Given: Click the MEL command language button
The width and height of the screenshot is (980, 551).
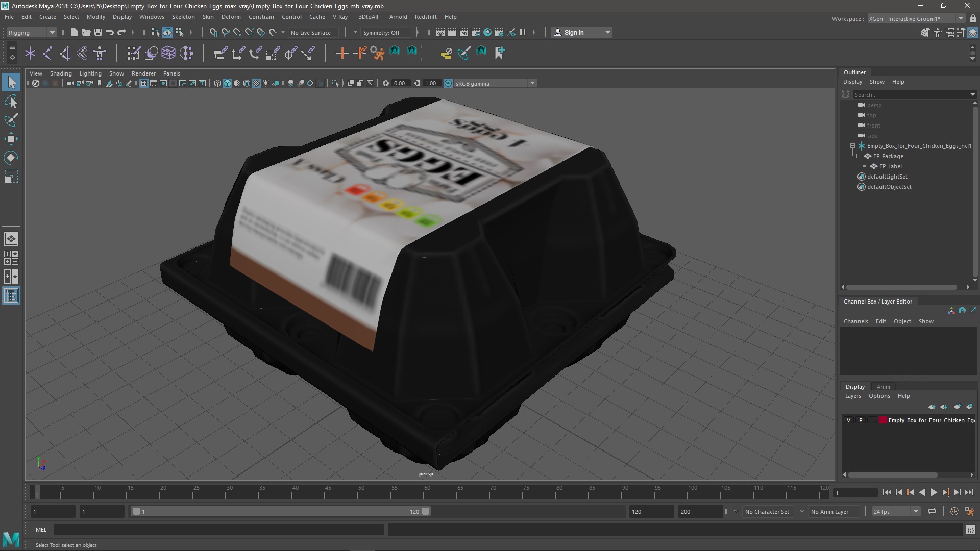Looking at the screenshot, I should (x=41, y=530).
